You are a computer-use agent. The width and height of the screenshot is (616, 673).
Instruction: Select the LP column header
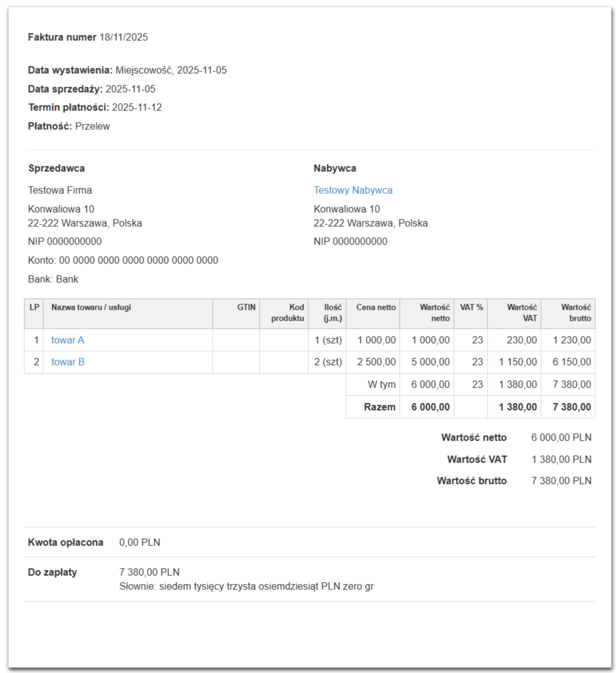click(x=34, y=308)
